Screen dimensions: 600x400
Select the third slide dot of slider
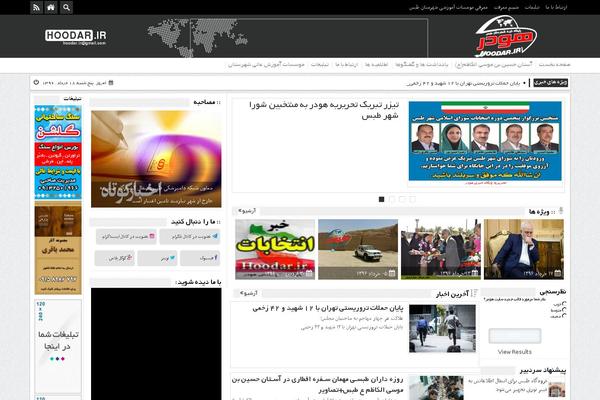point(402,199)
